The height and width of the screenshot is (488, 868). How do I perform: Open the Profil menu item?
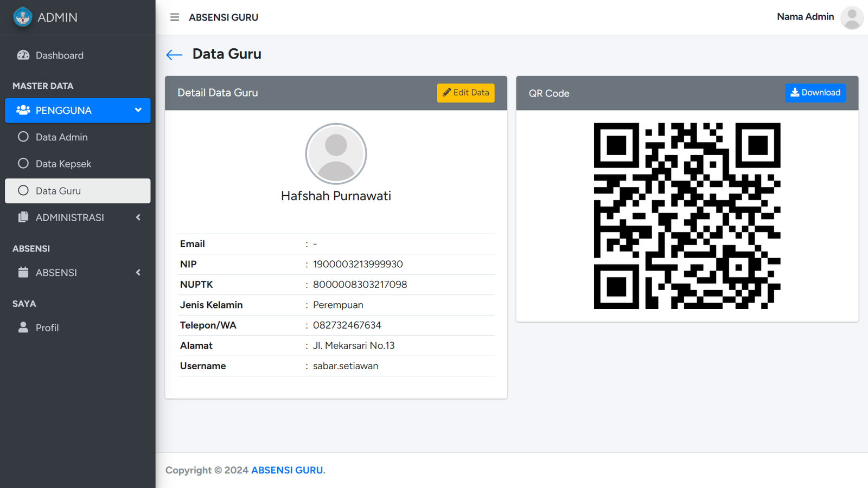(x=47, y=328)
